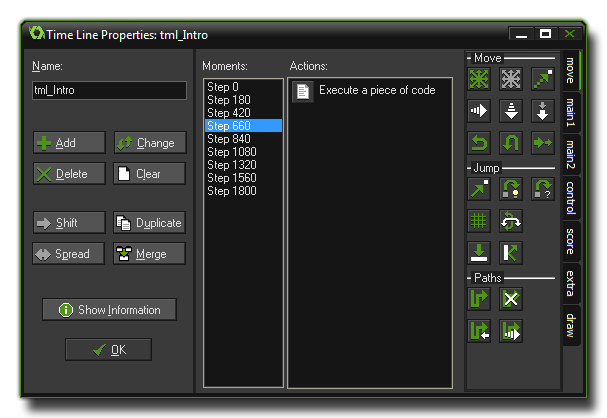Select the Move Free action icon
This screenshot has height=418, width=607.
(511, 79)
